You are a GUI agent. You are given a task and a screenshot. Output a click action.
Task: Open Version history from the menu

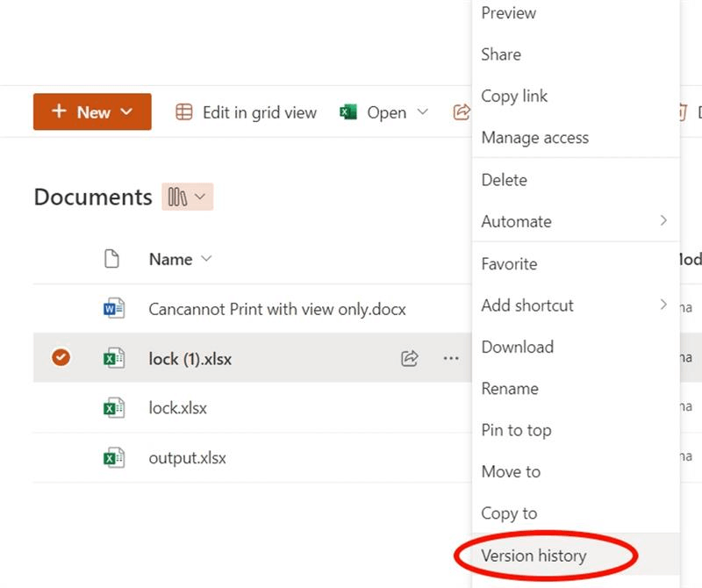point(577,556)
